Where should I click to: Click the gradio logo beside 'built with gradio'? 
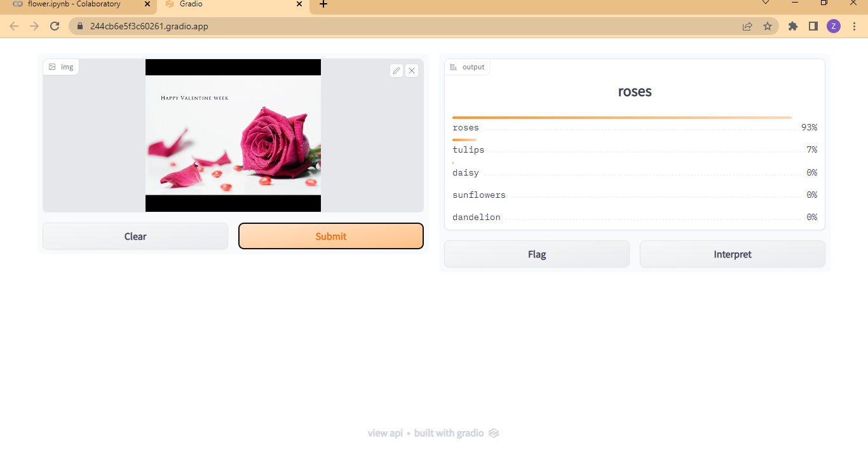pos(494,432)
